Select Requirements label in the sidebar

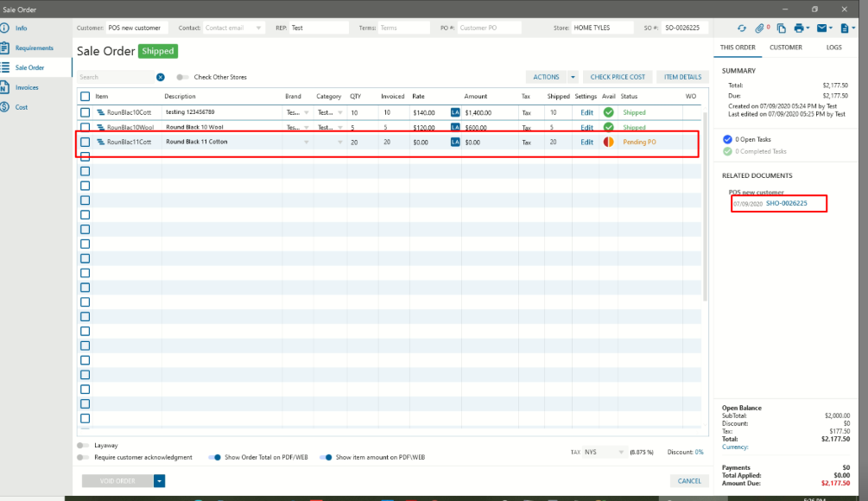[x=35, y=48]
